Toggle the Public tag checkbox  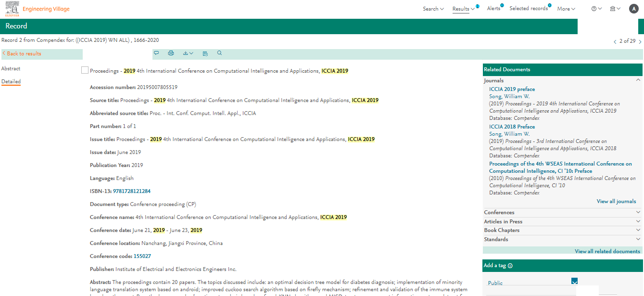(x=574, y=282)
